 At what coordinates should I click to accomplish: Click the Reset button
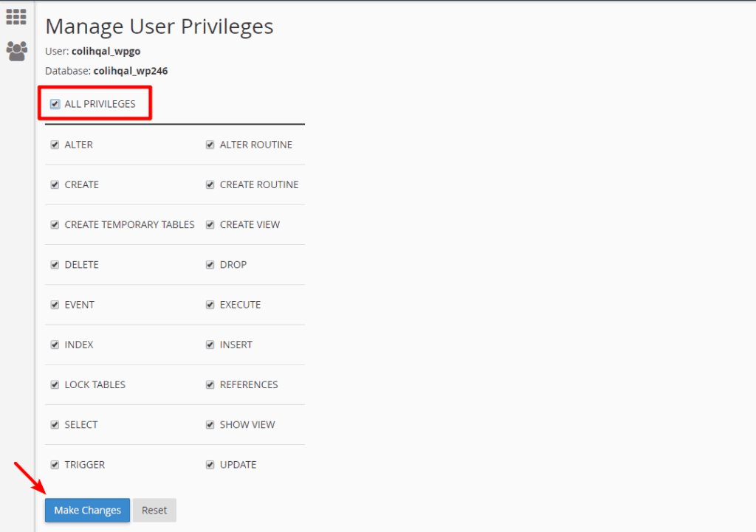pos(154,511)
